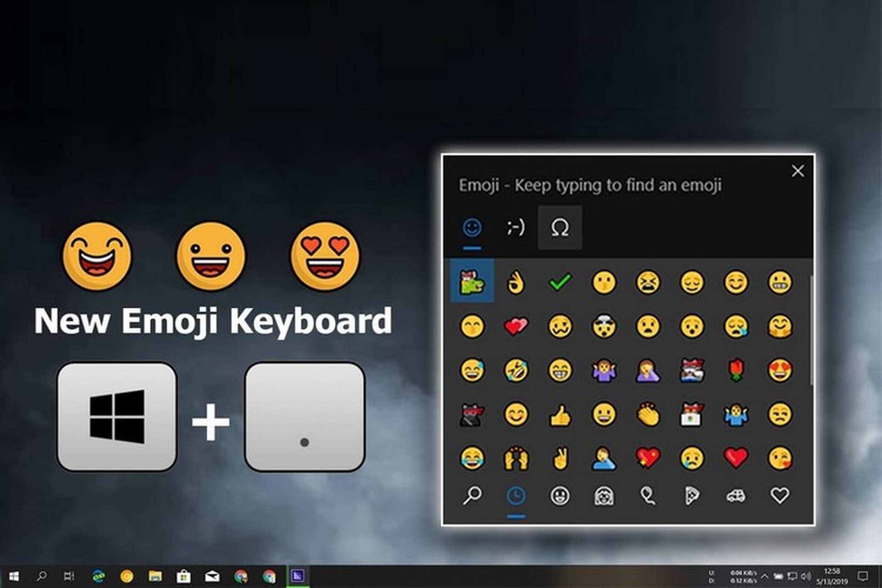Open the Windows Start menu
Screen dimensions: 882x588
pyautogui.click(x=14, y=576)
